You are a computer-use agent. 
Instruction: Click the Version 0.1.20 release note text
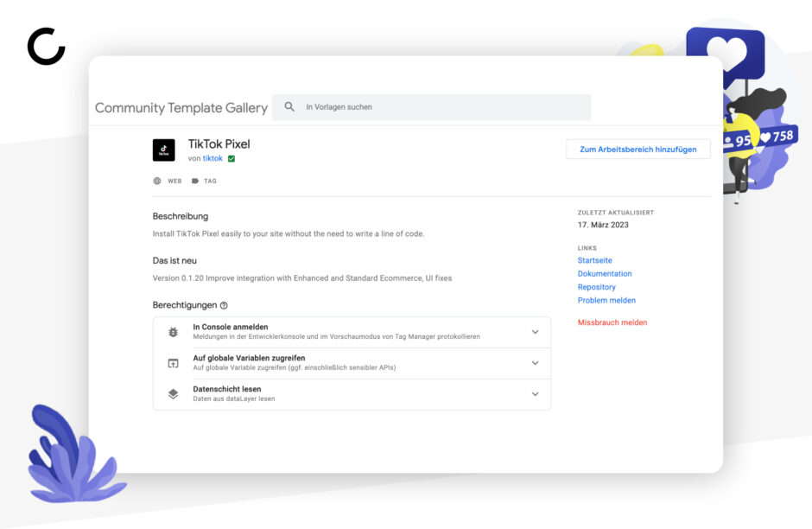click(x=302, y=278)
